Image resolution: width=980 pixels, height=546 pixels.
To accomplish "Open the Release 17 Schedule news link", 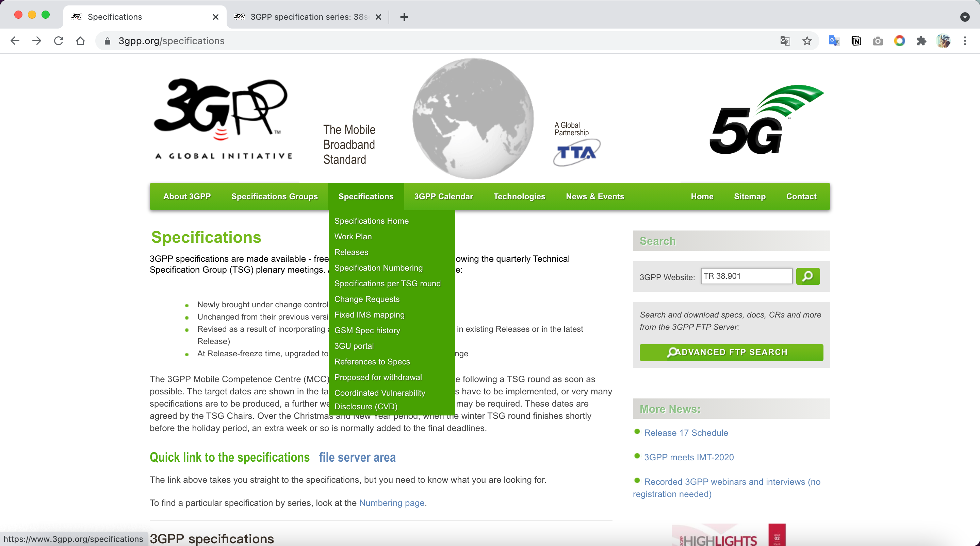I will (686, 433).
